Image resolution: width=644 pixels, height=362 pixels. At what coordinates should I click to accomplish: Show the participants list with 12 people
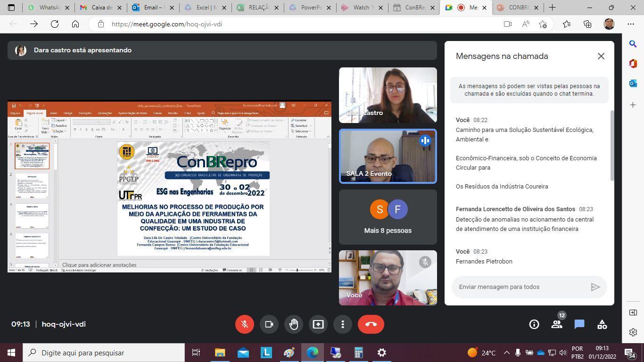tap(557, 324)
